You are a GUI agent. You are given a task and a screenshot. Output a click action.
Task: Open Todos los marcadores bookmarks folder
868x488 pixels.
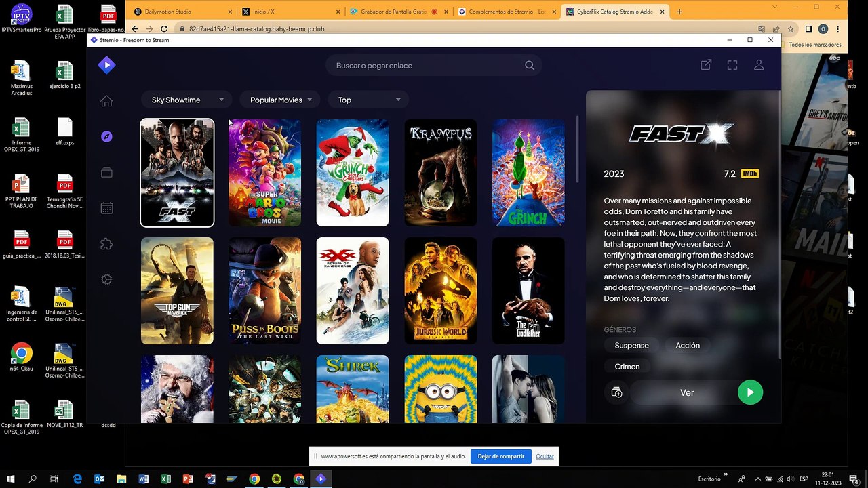click(814, 45)
